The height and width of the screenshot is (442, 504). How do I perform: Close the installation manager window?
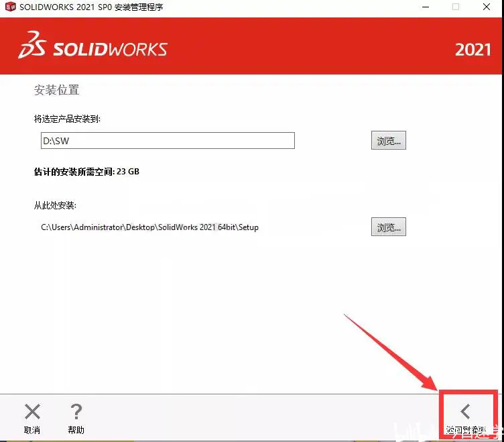coord(487,7)
